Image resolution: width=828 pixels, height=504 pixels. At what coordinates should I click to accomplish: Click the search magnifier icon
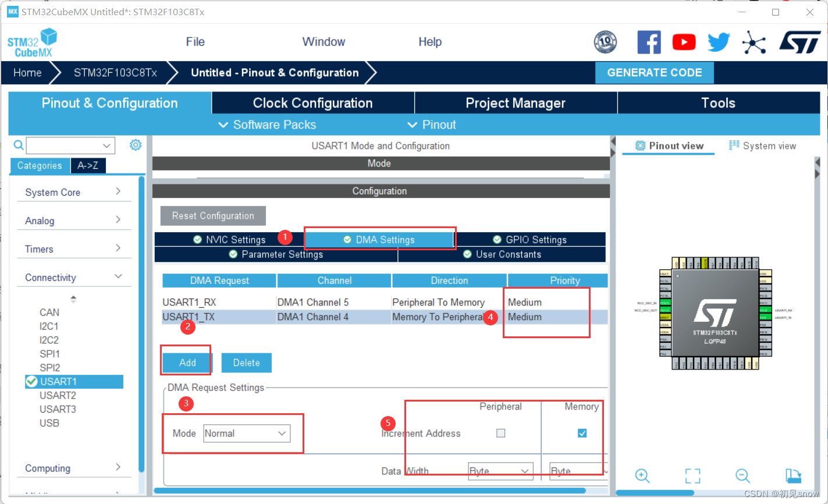[19, 145]
